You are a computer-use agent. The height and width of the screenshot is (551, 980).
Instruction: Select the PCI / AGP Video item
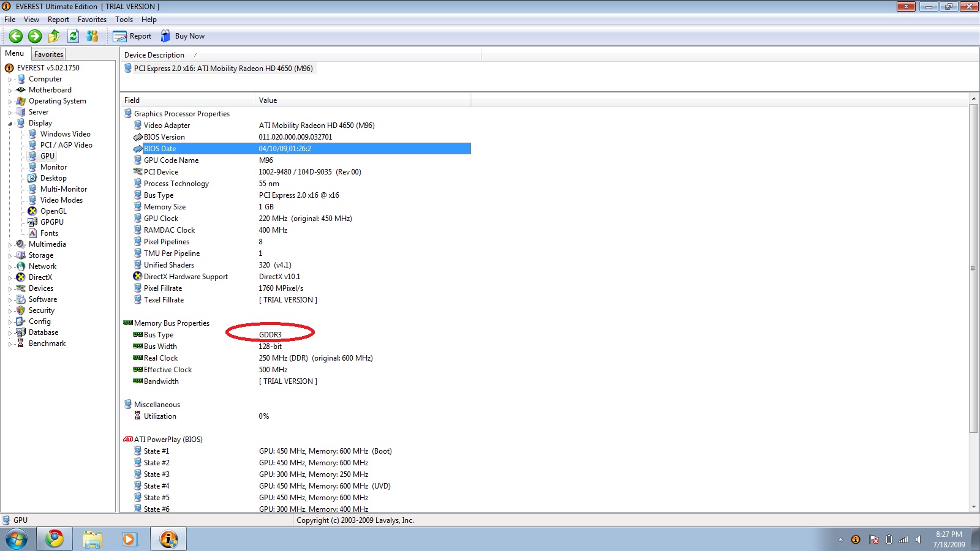click(x=66, y=145)
